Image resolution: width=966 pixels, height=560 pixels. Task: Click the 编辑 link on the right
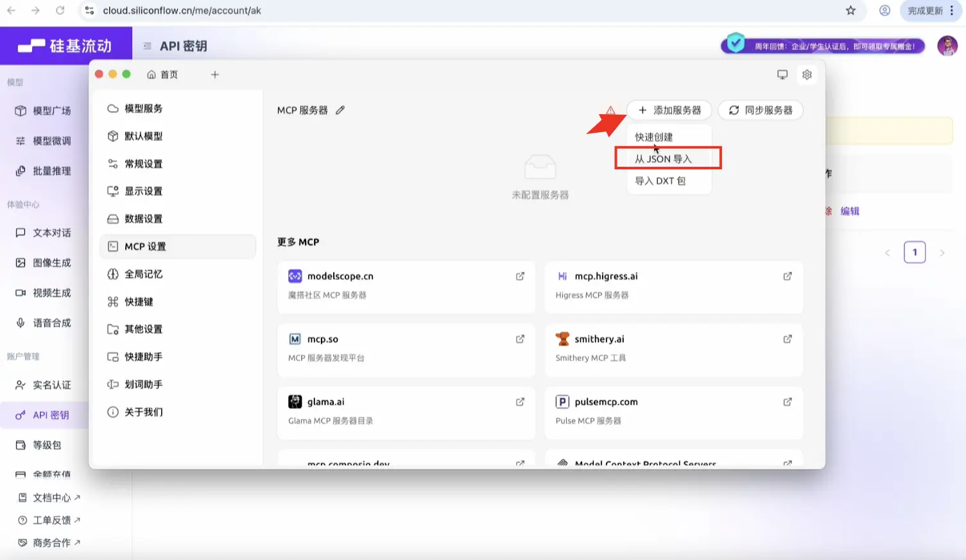pyautogui.click(x=850, y=211)
